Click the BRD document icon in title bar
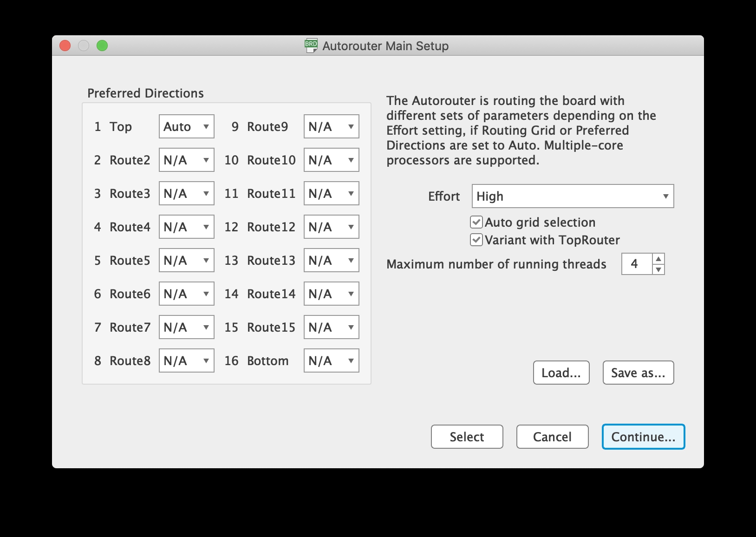756x537 pixels. [311, 46]
